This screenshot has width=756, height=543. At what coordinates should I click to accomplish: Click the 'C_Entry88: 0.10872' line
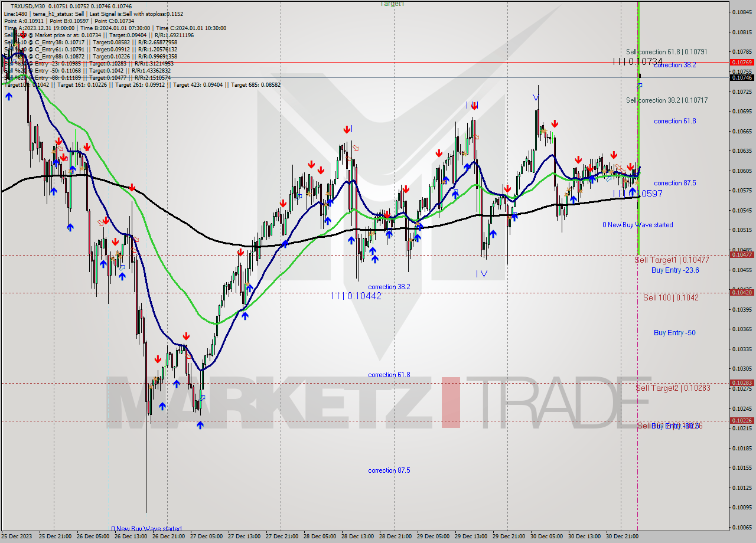(90, 56)
